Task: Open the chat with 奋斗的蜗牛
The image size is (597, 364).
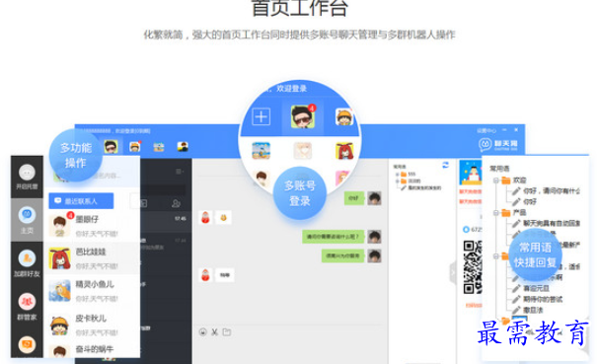Action: click(92, 350)
